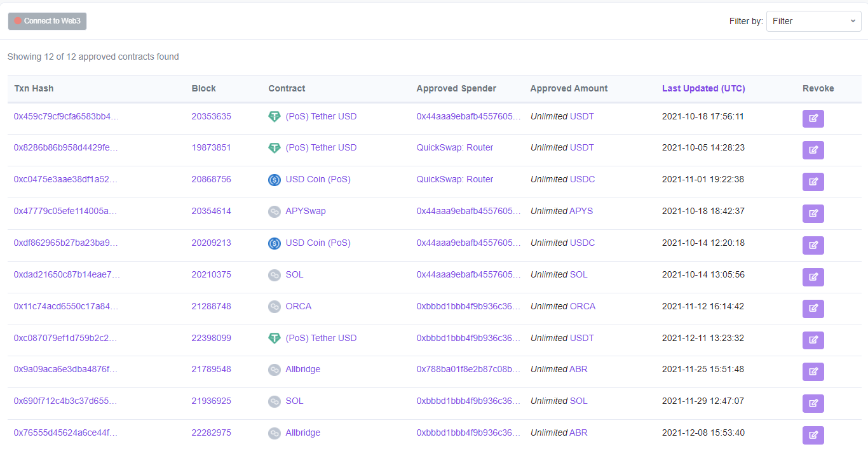Open transaction 0xc087079ef1d759b2c2
This screenshot has width=868, height=449.
point(66,338)
